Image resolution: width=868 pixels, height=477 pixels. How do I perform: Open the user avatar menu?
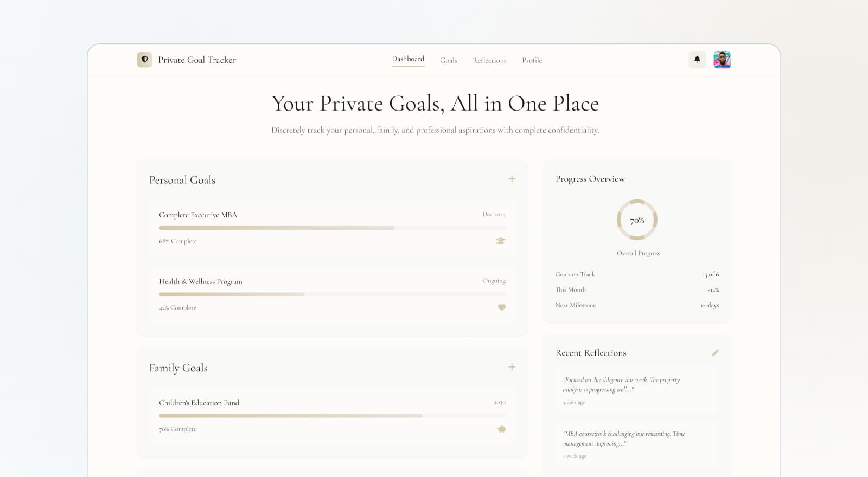point(722,60)
